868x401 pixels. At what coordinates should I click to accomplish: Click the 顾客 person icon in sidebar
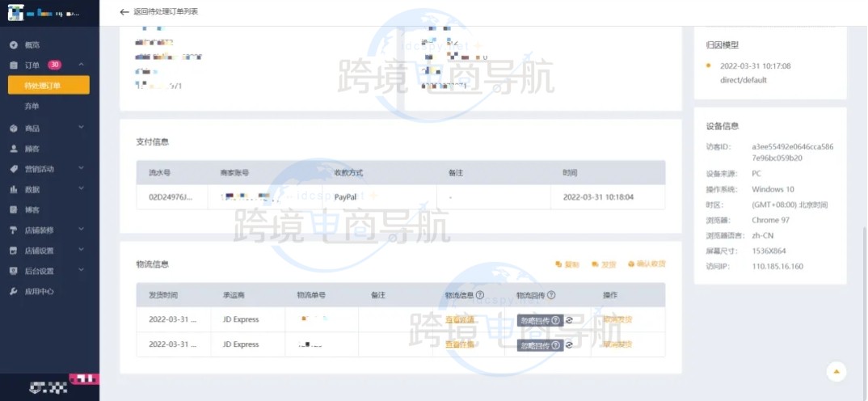[14, 149]
